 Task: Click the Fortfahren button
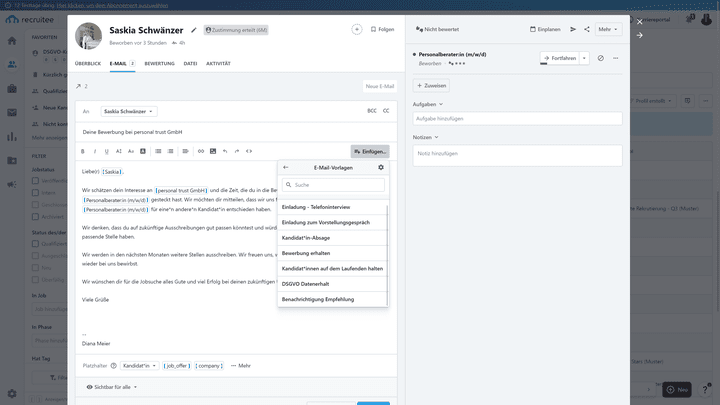(560, 58)
